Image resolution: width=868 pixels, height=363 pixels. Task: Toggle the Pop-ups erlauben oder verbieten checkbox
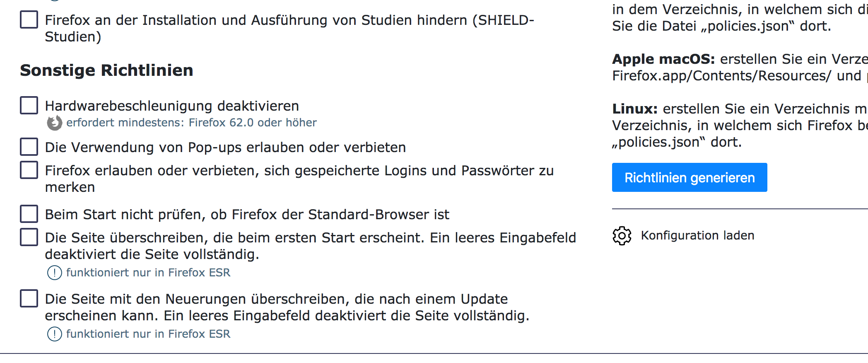(x=29, y=147)
